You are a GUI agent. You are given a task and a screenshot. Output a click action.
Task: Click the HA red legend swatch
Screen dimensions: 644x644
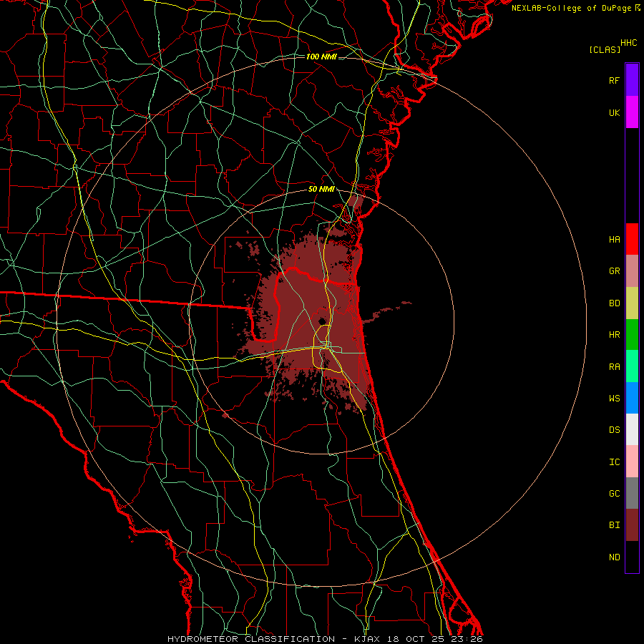(632, 239)
